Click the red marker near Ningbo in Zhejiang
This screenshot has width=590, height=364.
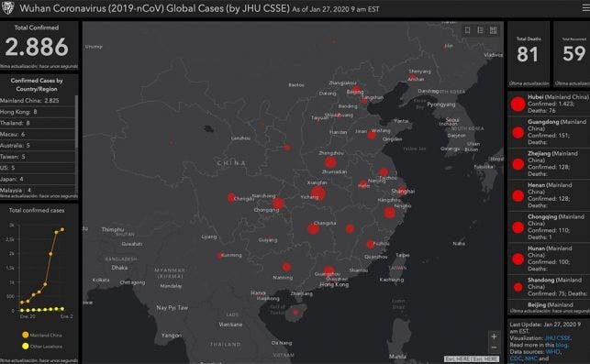[x=390, y=213]
